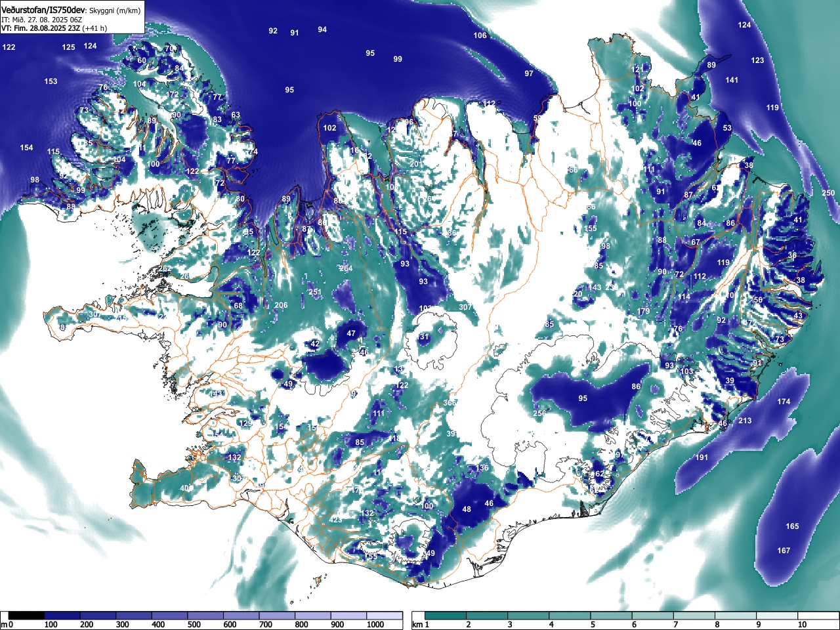Click the visibility value '165' on the map

click(792, 526)
